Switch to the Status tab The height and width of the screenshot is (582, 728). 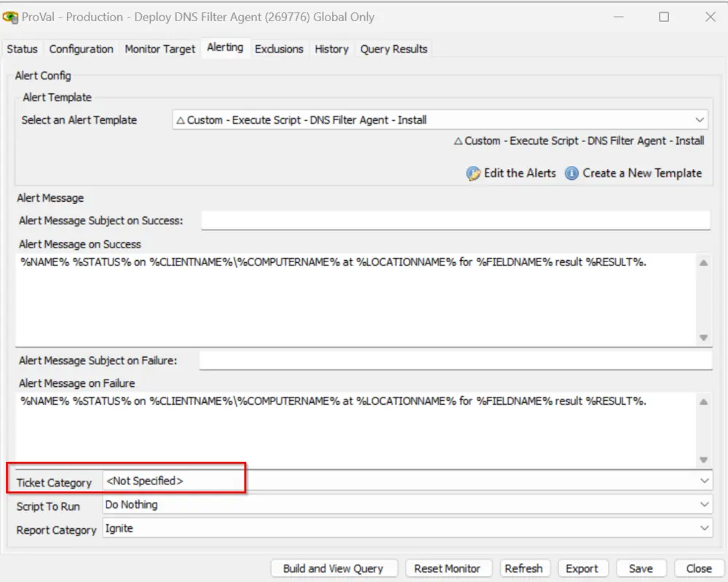(23, 49)
